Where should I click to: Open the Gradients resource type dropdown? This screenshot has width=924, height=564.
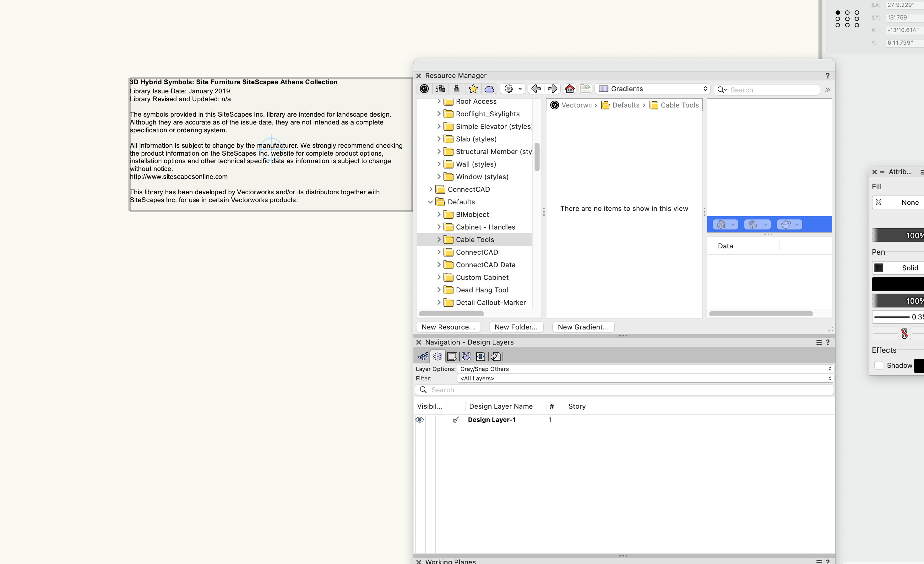653,89
